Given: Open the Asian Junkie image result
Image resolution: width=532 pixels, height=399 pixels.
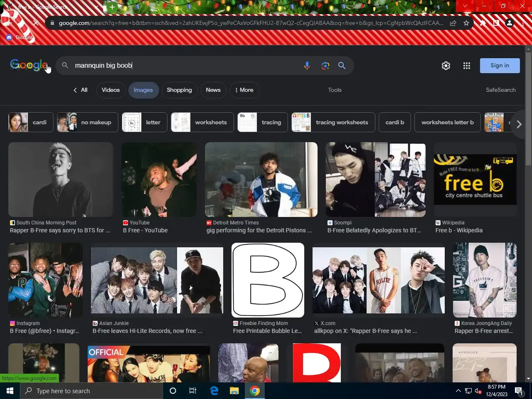Looking at the screenshot, I should point(157,280).
